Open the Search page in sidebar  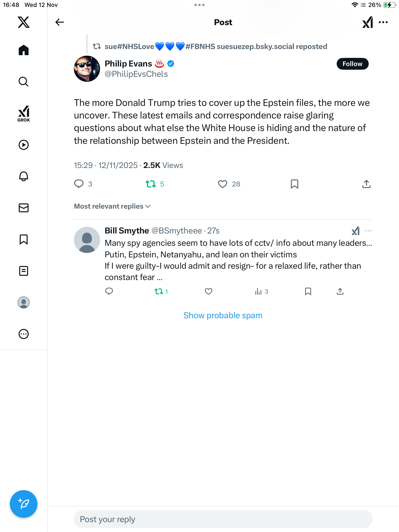click(24, 82)
